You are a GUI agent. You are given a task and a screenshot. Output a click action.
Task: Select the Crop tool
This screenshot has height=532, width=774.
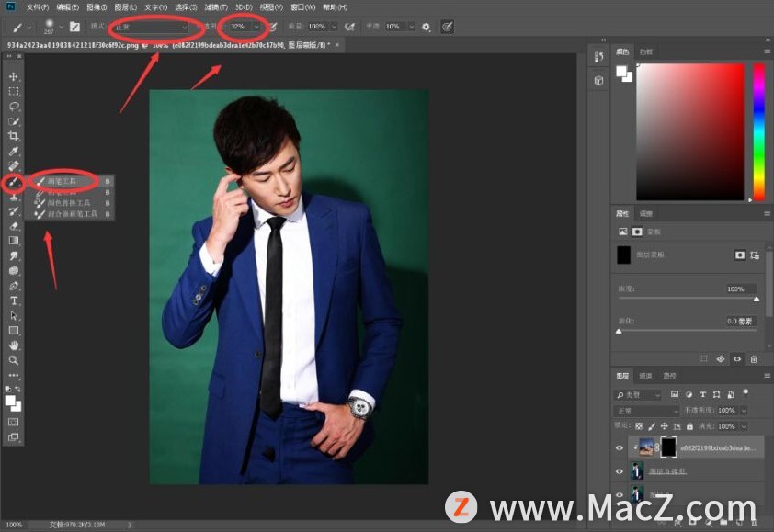pos(13,136)
